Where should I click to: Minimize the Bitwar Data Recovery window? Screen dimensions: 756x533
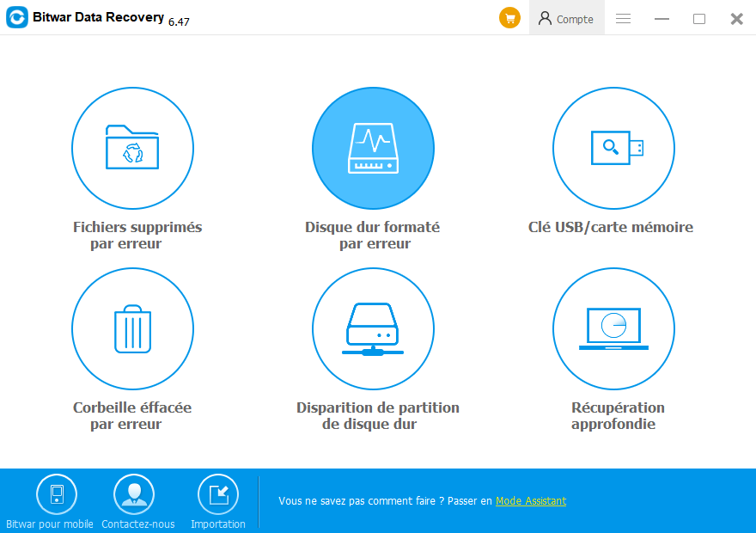(661, 19)
